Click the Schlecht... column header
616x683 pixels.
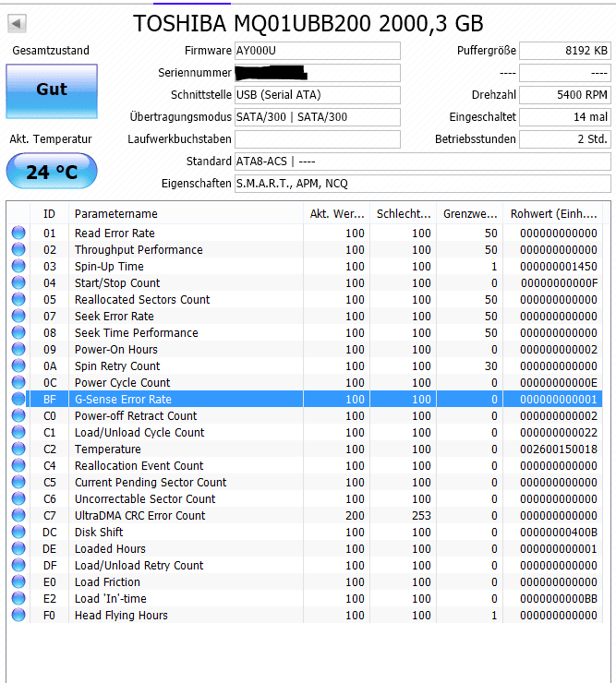click(x=404, y=213)
